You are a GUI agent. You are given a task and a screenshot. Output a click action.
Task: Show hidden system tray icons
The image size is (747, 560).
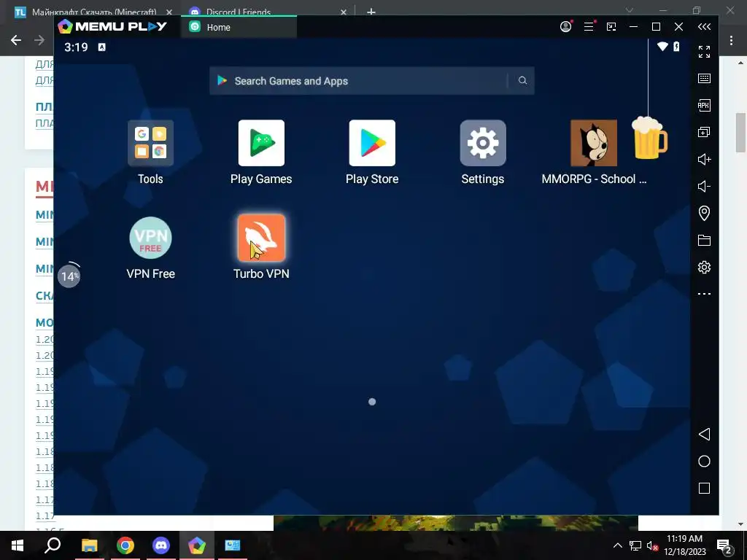[x=617, y=545]
